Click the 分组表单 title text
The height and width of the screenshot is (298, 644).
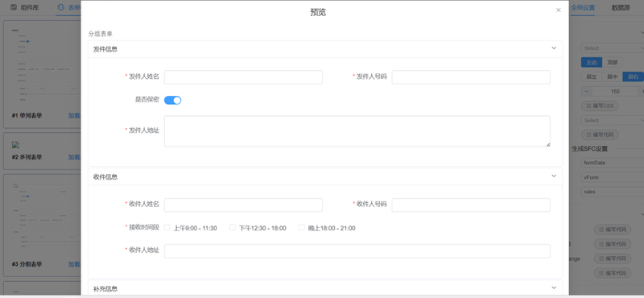[101, 34]
